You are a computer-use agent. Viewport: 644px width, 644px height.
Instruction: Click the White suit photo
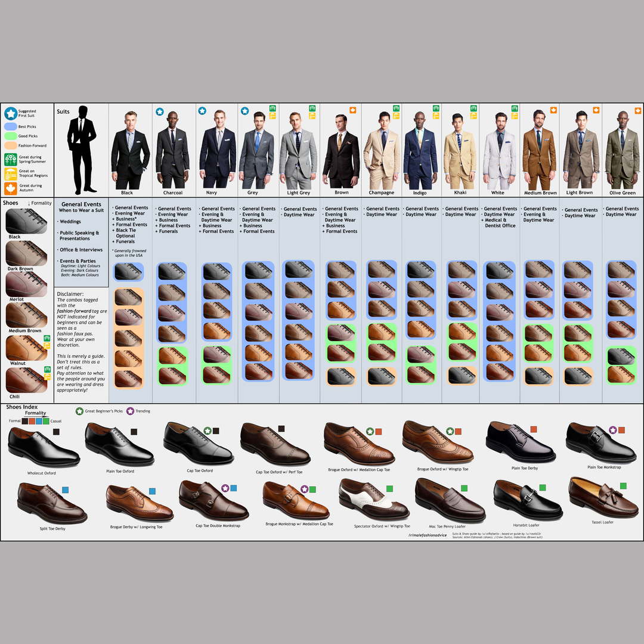(x=498, y=149)
